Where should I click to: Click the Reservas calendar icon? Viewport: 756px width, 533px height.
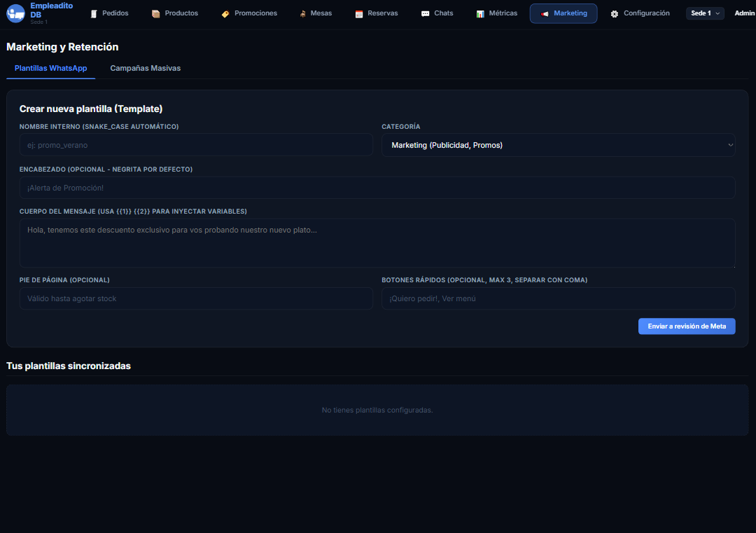[x=359, y=14]
